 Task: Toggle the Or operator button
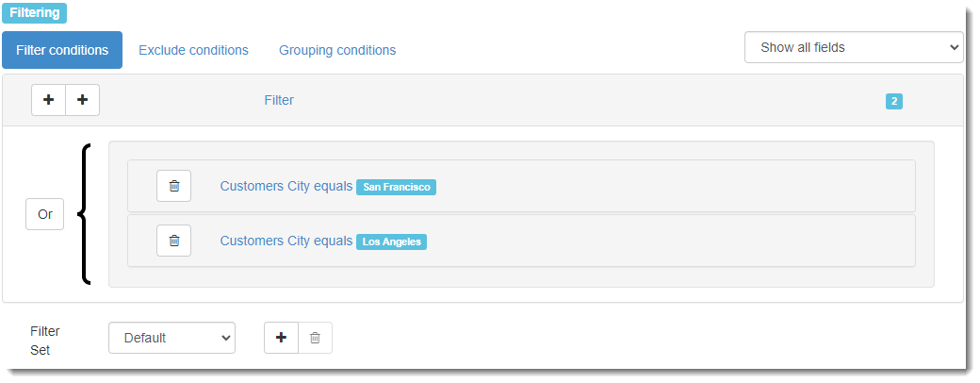pyautogui.click(x=45, y=214)
